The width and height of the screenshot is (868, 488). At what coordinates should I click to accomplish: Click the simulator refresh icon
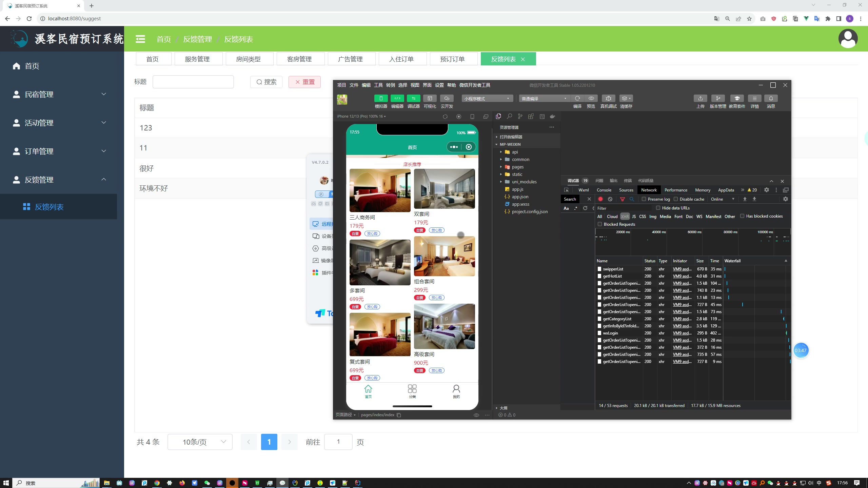(x=445, y=117)
